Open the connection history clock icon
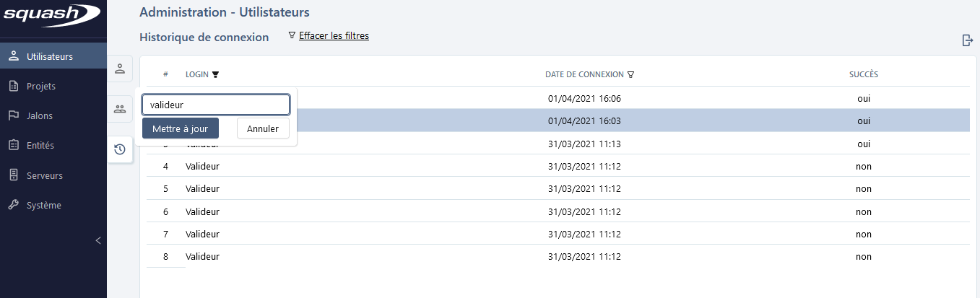 (120, 149)
